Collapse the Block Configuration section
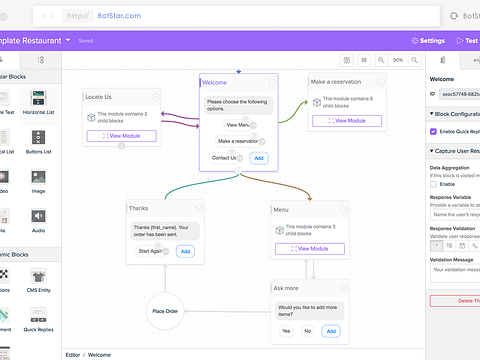480x360 pixels. (432, 114)
